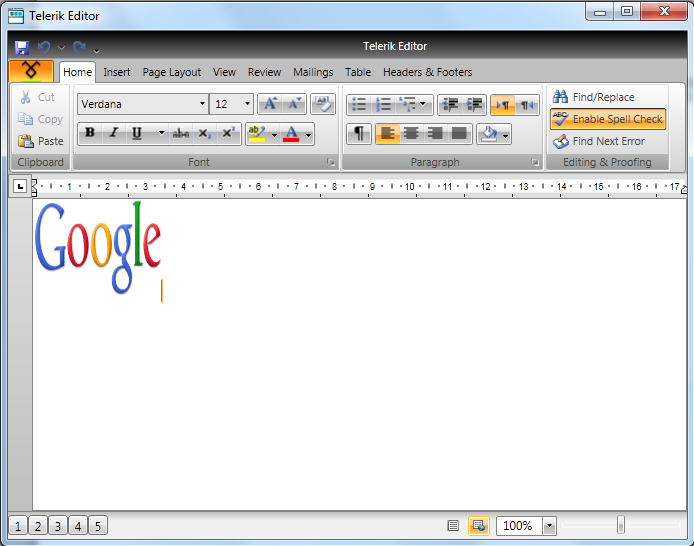Image resolution: width=694 pixels, height=546 pixels.
Task: Expand font color dropdown arrow
Action: click(x=308, y=135)
